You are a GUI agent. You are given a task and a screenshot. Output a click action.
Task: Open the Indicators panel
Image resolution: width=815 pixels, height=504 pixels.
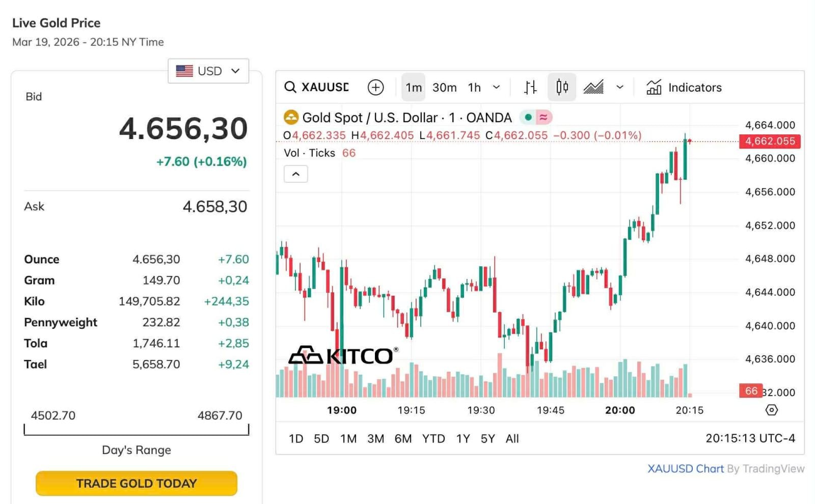(x=684, y=88)
